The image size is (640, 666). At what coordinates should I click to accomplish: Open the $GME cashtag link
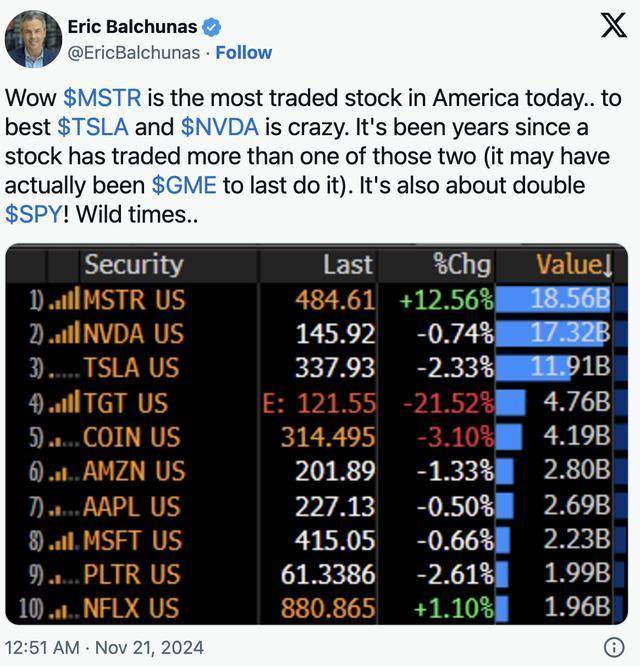click(186, 186)
